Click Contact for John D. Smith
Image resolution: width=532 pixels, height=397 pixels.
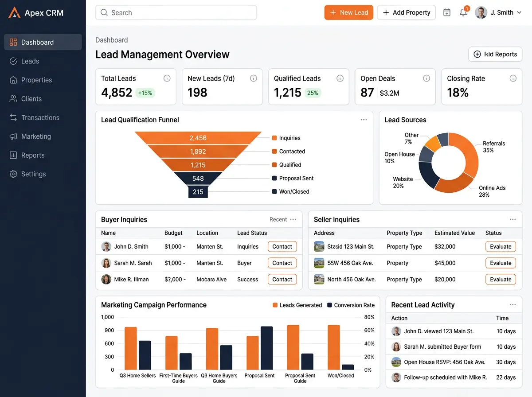tap(282, 247)
